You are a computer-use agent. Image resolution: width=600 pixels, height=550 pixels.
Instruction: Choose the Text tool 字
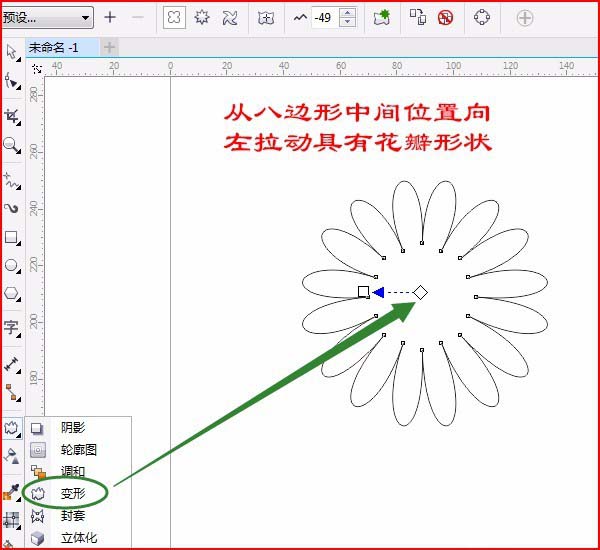click(x=11, y=328)
